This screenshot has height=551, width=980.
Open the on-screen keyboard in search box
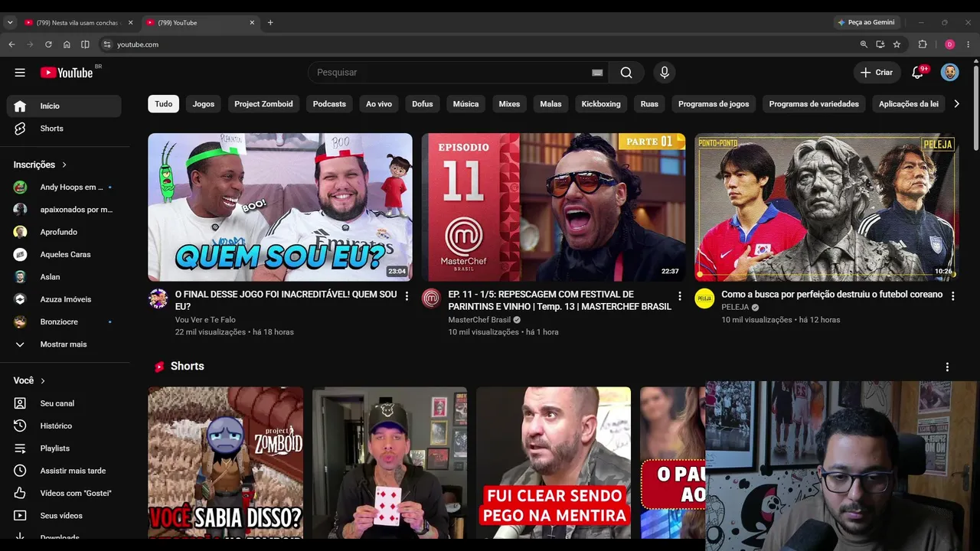597,73
